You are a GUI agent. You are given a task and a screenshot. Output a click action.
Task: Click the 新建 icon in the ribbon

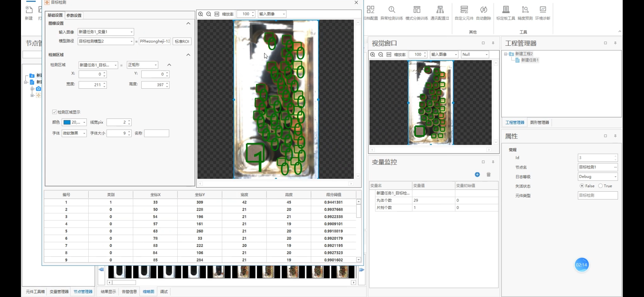29,13
